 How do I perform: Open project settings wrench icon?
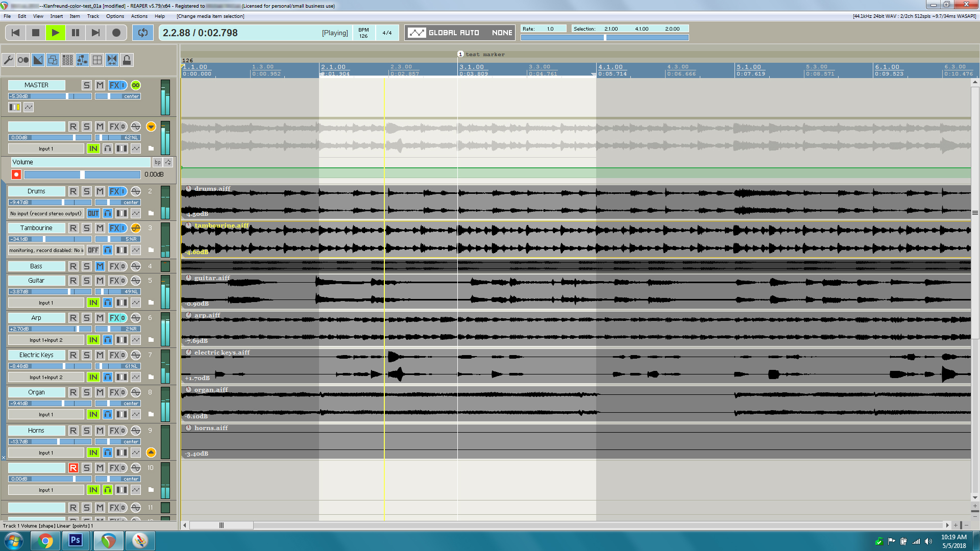(x=8, y=60)
